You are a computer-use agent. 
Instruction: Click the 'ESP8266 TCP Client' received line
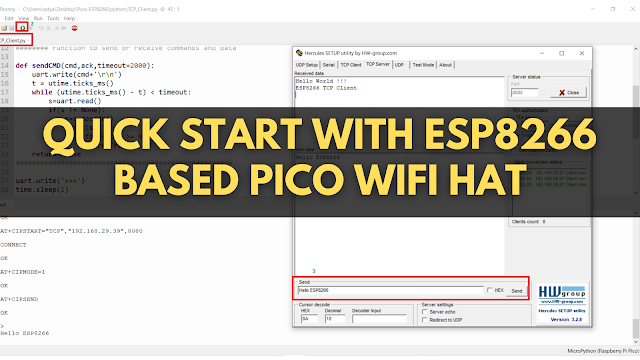(x=326, y=88)
